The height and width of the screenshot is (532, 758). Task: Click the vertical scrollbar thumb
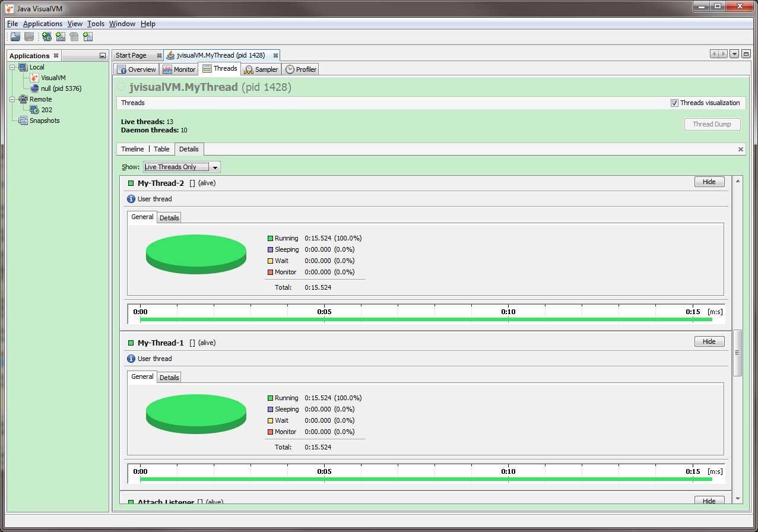click(x=738, y=353)
